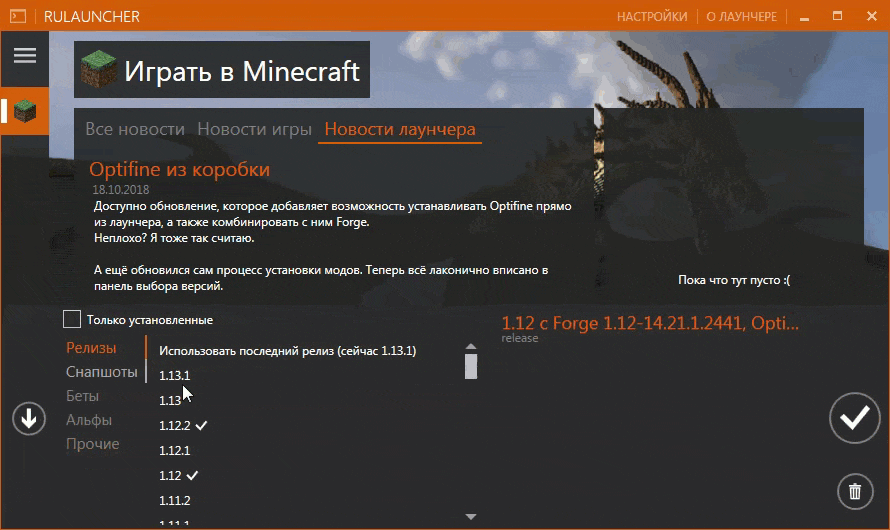Select version 1.13 in the list
The height and width of the screenshot is (530, 890).
[170, 401]
